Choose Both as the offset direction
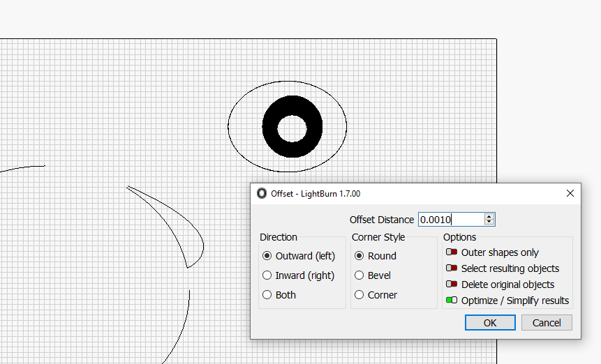Image resolution: width=601 pixels, height=364 pixels. click(267, 295)
